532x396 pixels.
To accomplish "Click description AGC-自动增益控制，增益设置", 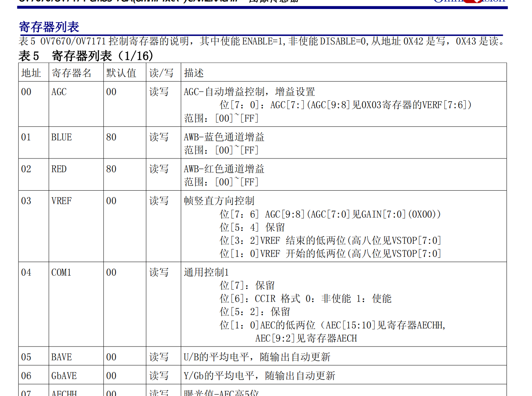I will tap(249, 92).
